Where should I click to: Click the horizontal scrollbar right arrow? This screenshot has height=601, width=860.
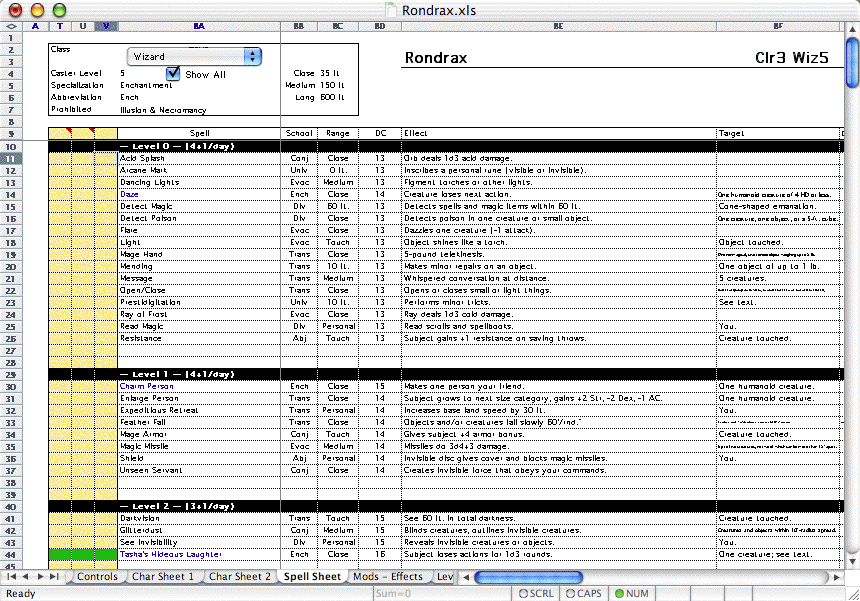click(x=836, y=577)
